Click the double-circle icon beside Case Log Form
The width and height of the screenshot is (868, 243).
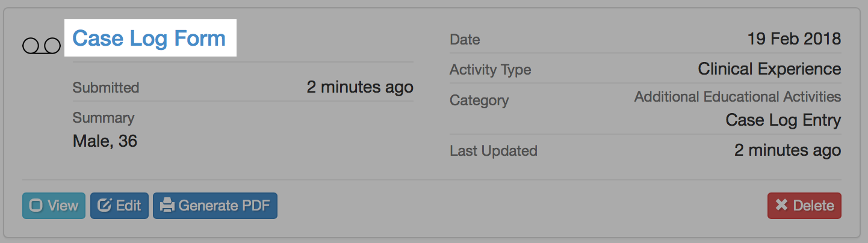coord(42,45)
